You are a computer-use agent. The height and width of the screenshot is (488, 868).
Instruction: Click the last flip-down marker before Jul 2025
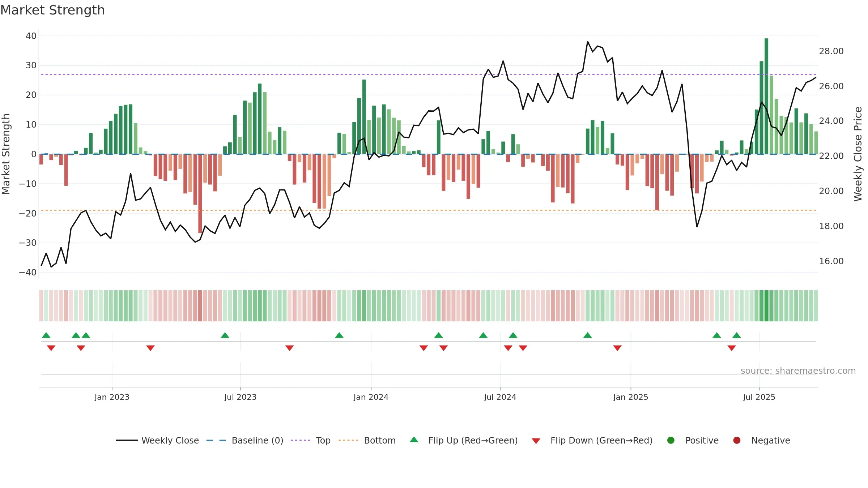[x=732, y=348]
